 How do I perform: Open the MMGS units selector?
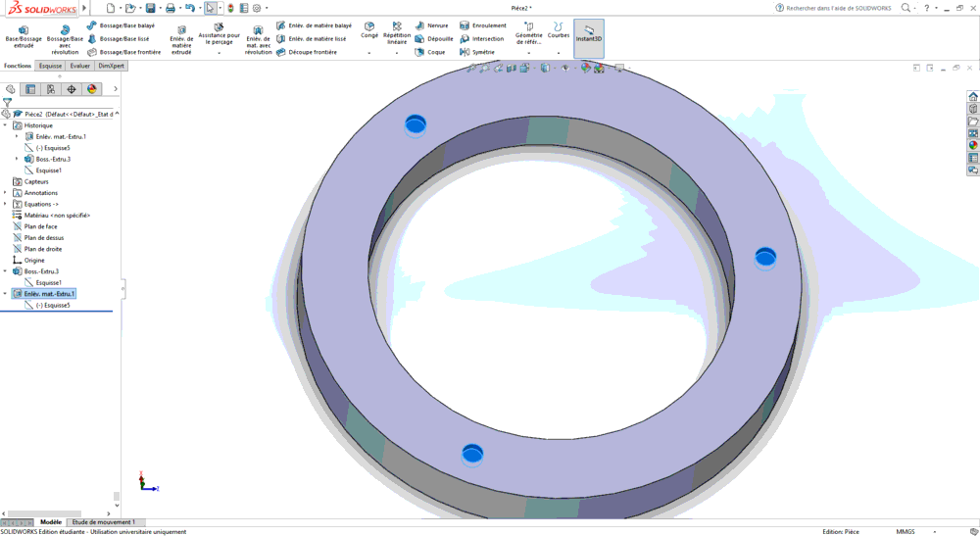click(x=905, y=532)
